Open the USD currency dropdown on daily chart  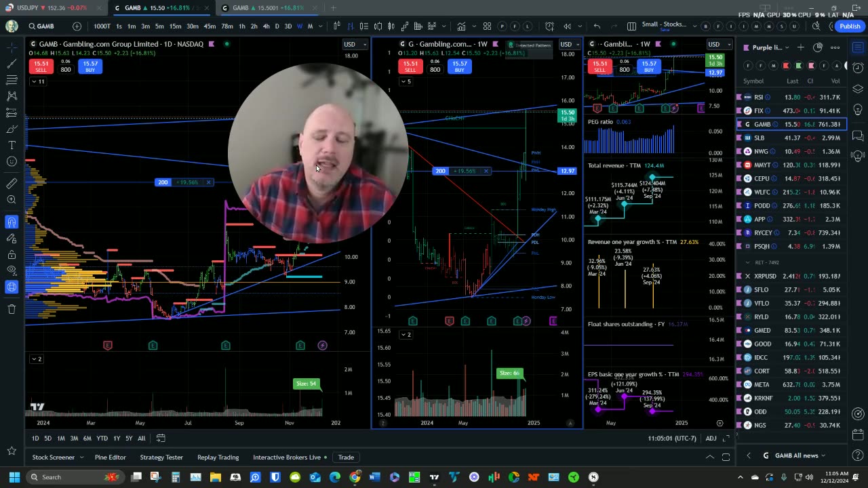(355, 44)
